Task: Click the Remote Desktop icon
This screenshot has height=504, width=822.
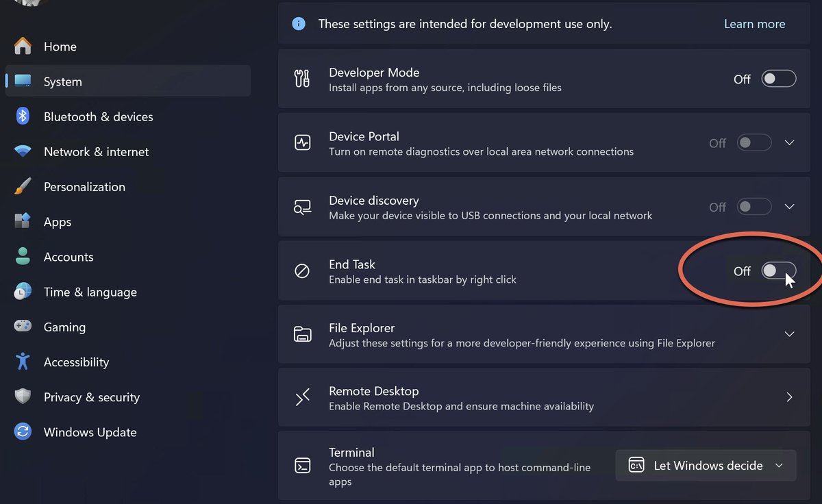Action: tap(302, 397)
